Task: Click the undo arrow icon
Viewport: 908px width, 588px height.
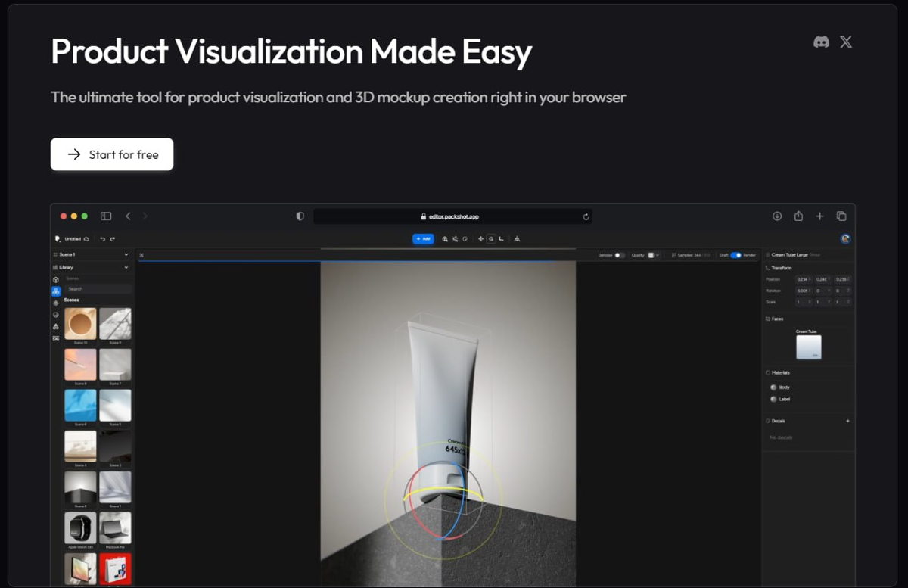Action: pyautogui.click(x=103, y=239)
